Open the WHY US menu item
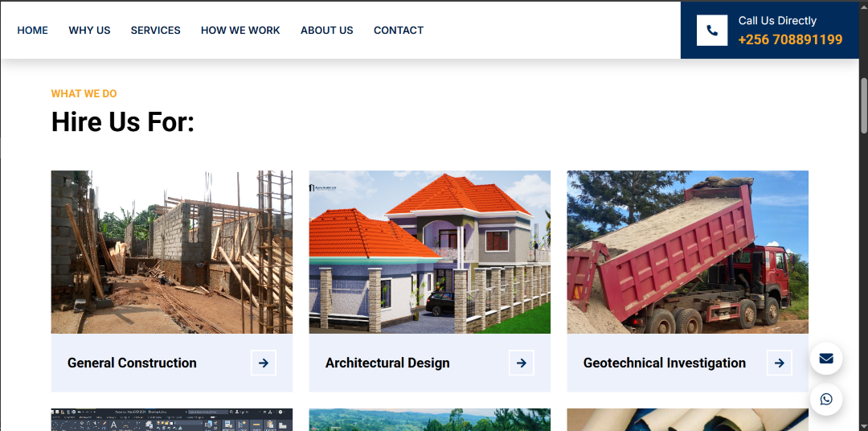The height and width of the screenshot is (431, 868). coord(90,31)
